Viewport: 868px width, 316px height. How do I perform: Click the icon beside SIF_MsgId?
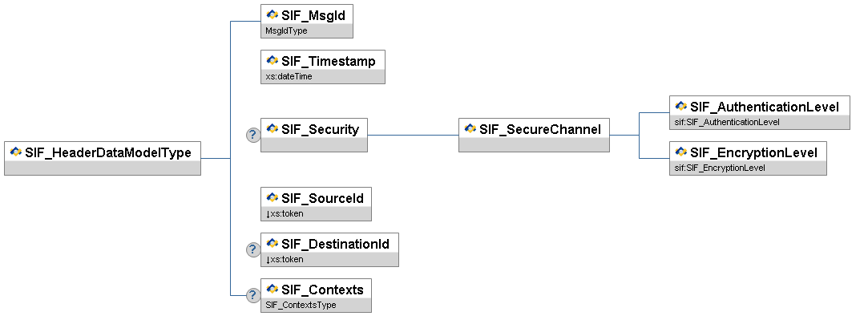(x=273, y=15)
